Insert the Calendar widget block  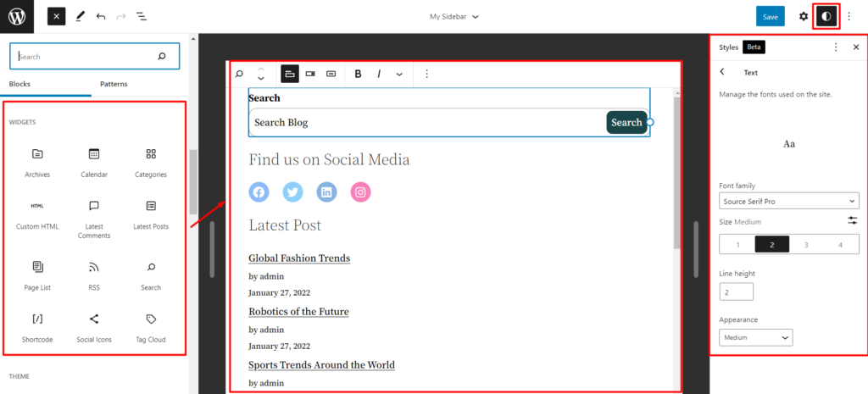click(x=94, y=161)
